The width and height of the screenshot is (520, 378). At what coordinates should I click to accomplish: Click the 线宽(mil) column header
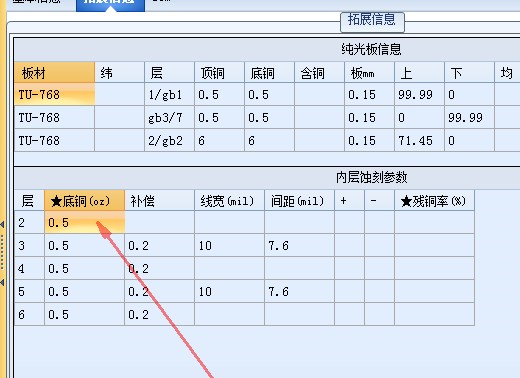229,201
